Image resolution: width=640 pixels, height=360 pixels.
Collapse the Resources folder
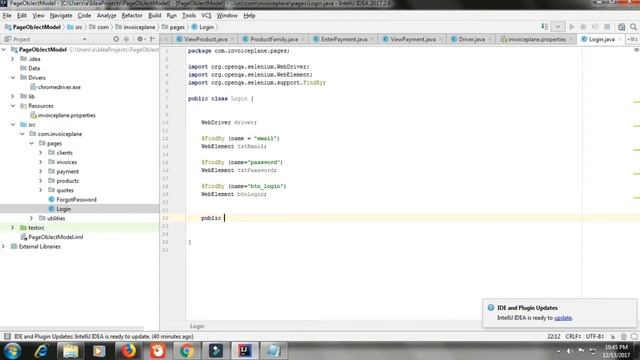[x=13, y=106]
